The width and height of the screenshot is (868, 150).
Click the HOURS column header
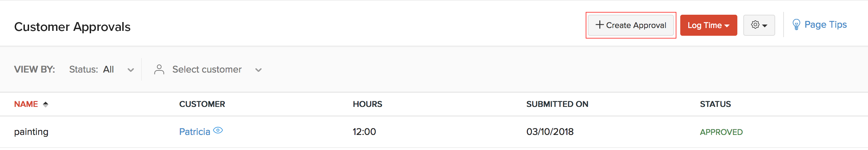pyautogui.click(x=367, y=104)
